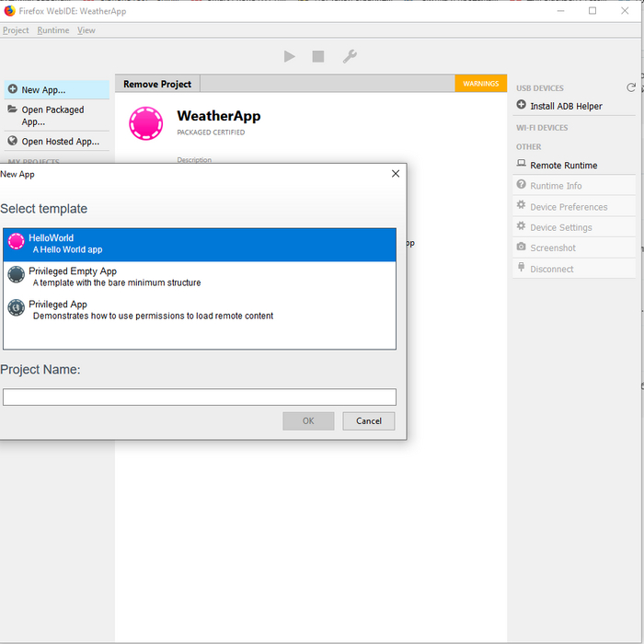Click the Remove Project button
644x644 pixels.
point(157,84)
